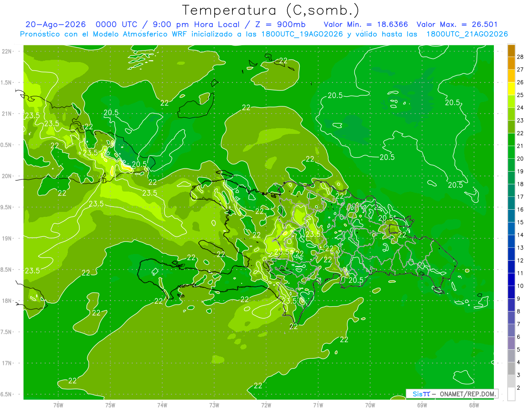Click the "75W" longitude axis label

[x=110, y=404]
